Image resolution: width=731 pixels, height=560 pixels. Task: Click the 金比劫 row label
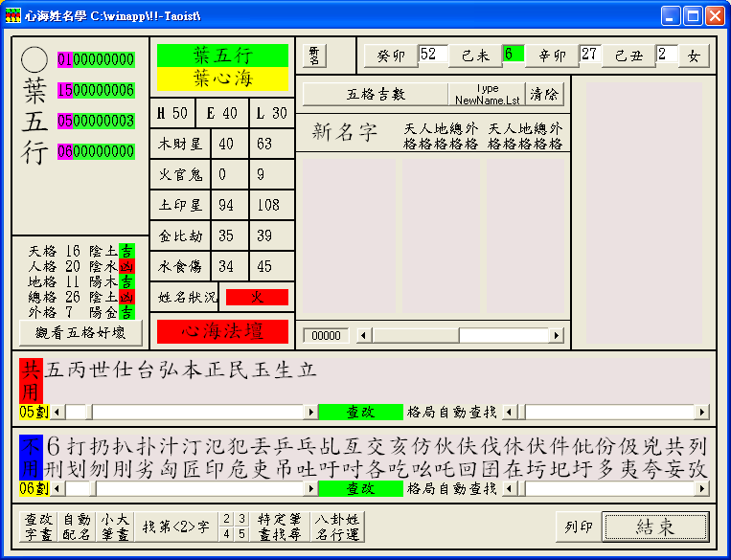(180, 235)
